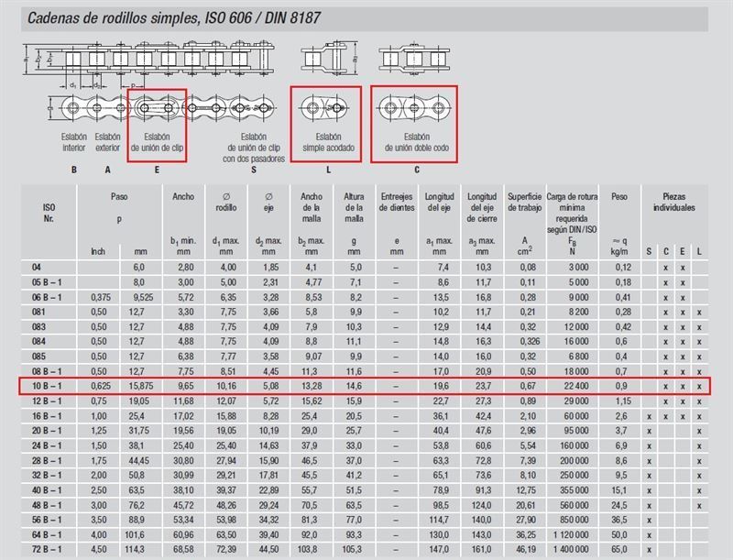Click the Eslabón interior link drawing
The width and height of the screenshot is (733, 560).
pos(74,109)
